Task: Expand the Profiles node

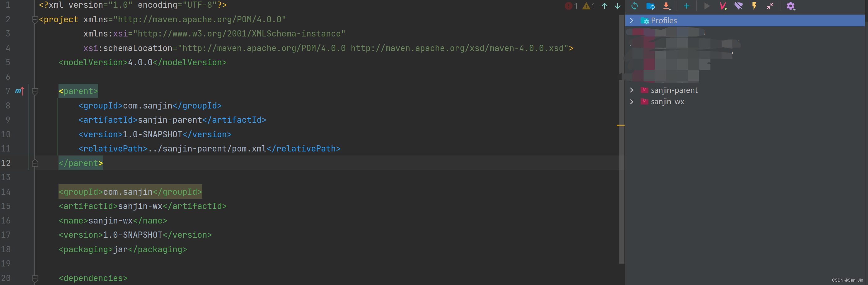Action: click(632, 20)
